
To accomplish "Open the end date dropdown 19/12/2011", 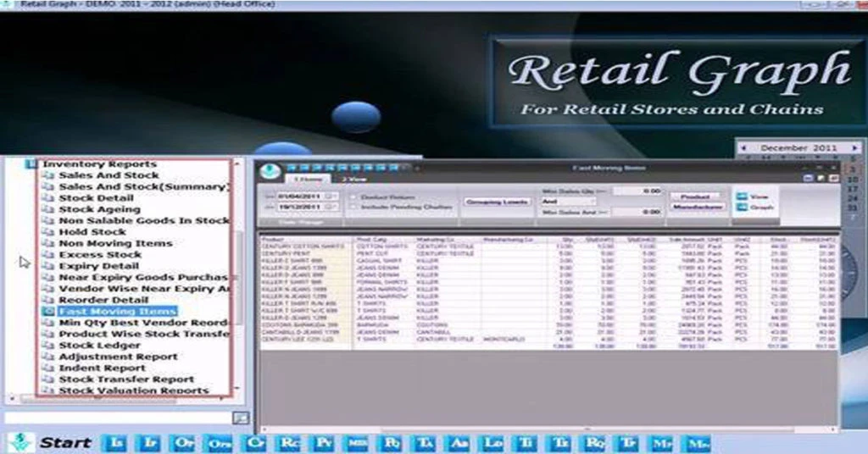I will pos(332,207).
